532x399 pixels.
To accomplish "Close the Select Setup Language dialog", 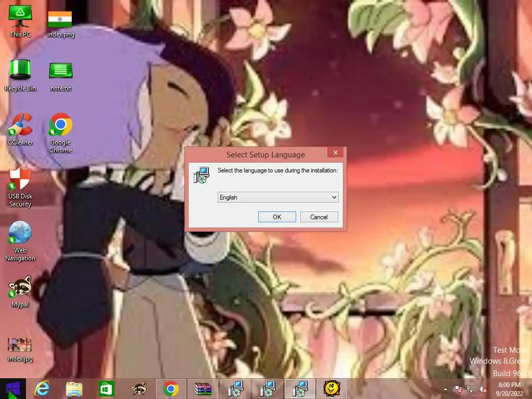I will (336, 153).
